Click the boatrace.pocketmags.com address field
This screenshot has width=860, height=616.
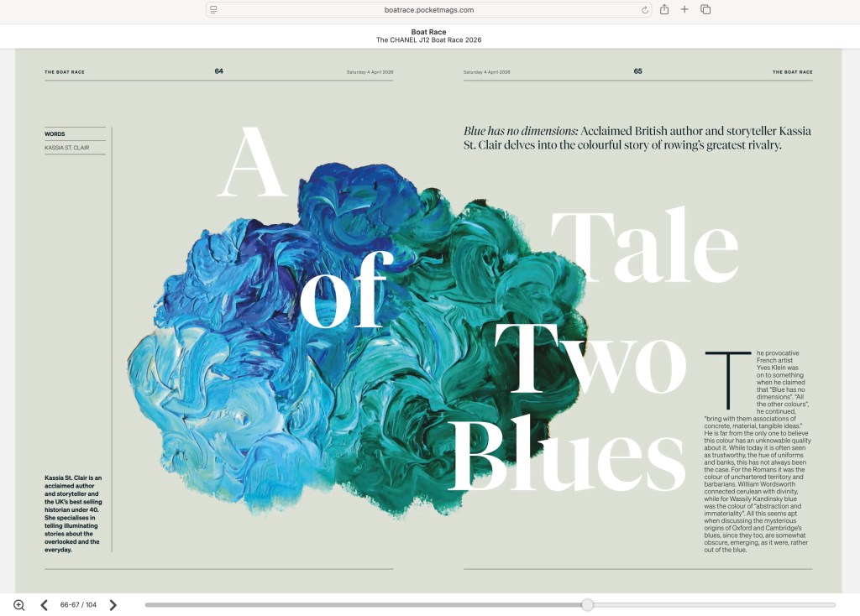428,10
